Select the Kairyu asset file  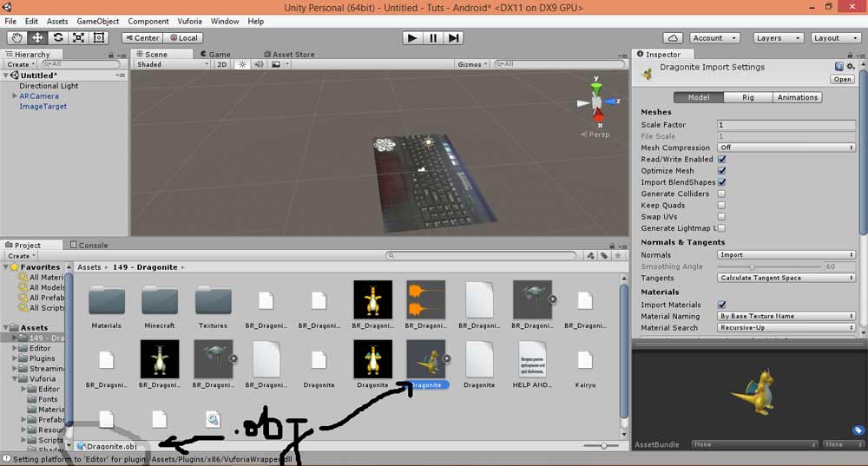tap(585, 364)
